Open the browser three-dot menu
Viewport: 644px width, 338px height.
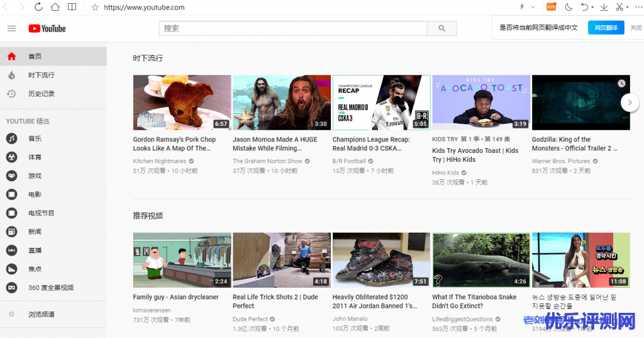tap(638, 7)
